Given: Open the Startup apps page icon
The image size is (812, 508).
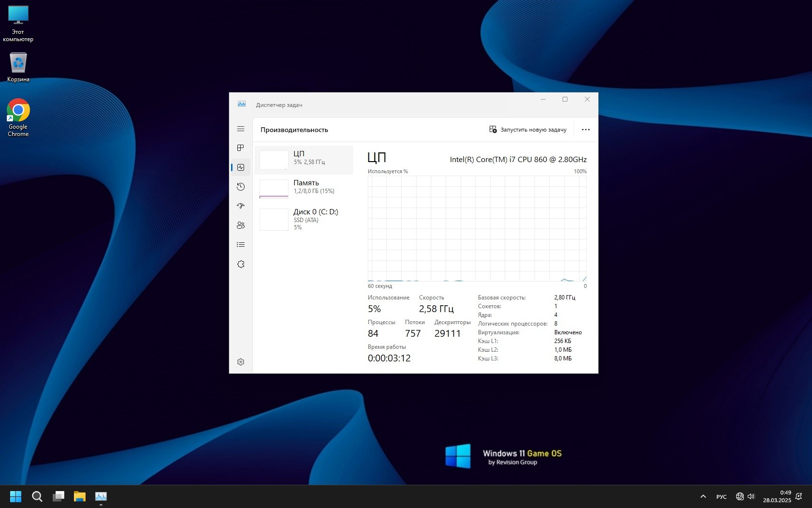Looking at the screenshot, I should pyautogui.click(x=241, y=206).
